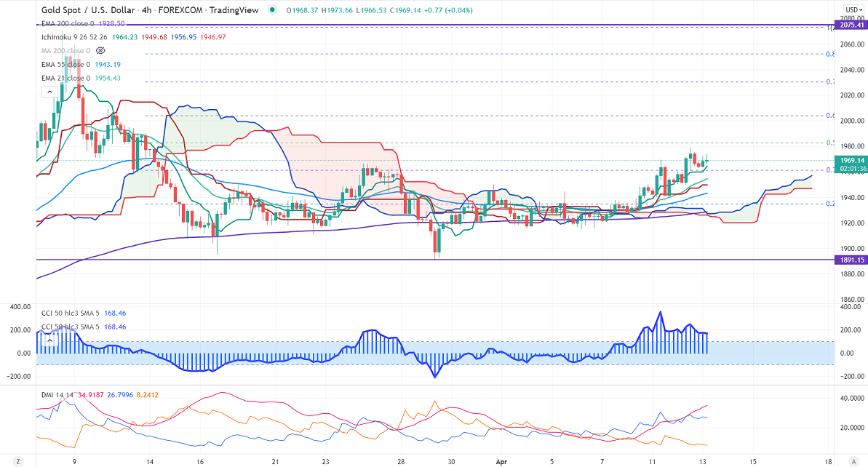Click the DMI value 34.9187
868x467 pixels.
tap(91, 395)
